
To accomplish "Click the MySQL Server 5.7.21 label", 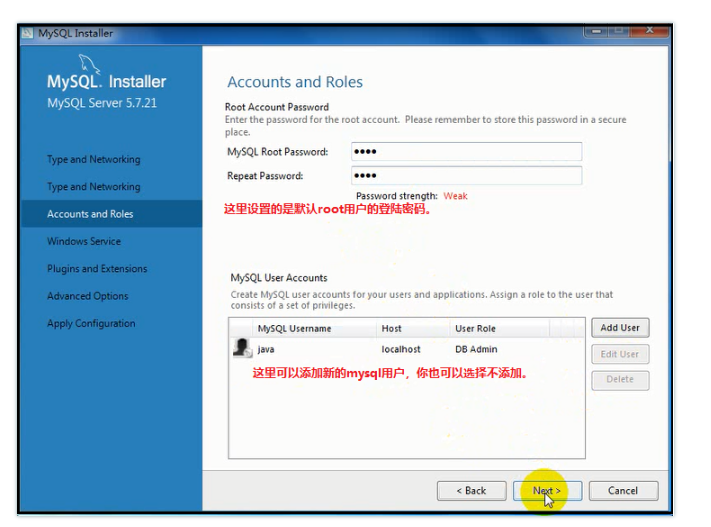I will tap(102, 103).
